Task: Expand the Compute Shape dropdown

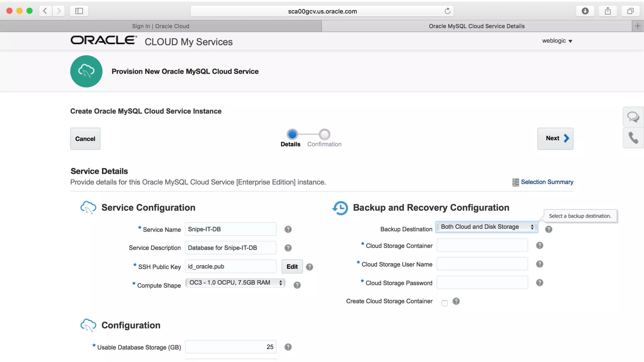Action: coord(235,282)
